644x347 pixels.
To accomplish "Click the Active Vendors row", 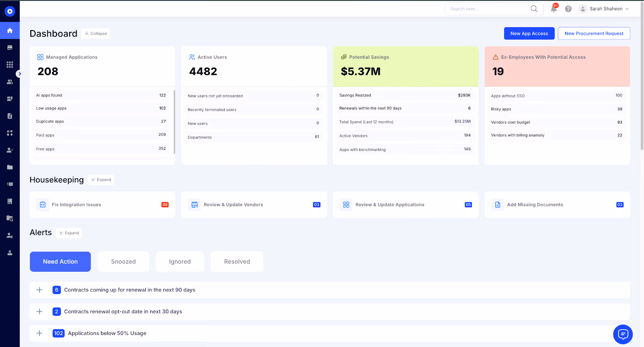I will click(x=406, y=136).
